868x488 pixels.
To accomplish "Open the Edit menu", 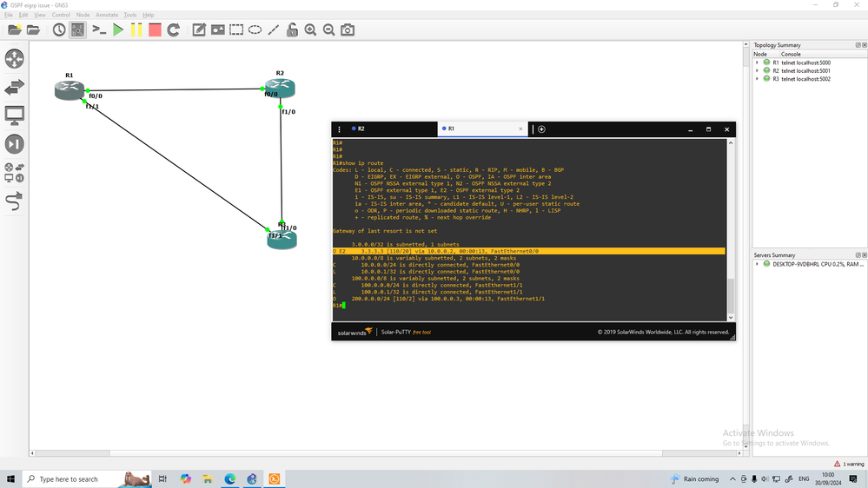I will [23, 15].
